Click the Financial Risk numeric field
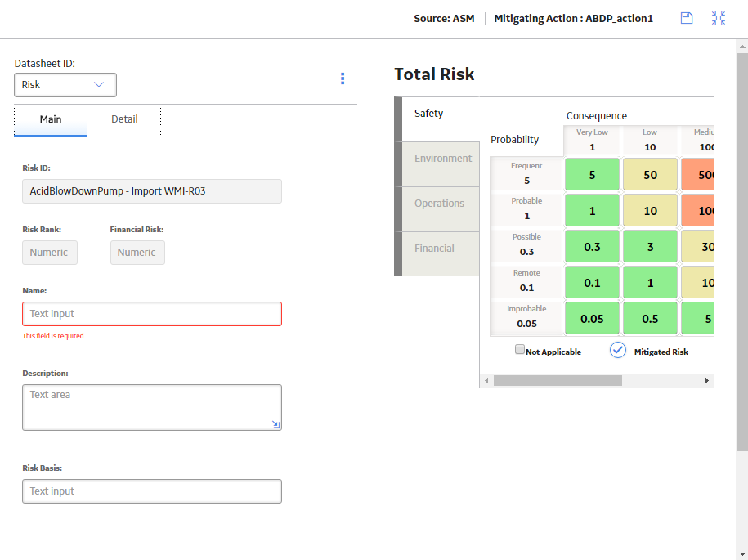Image resolution: width=748 pixels, height=560 pixels. (x=137, y=253)
